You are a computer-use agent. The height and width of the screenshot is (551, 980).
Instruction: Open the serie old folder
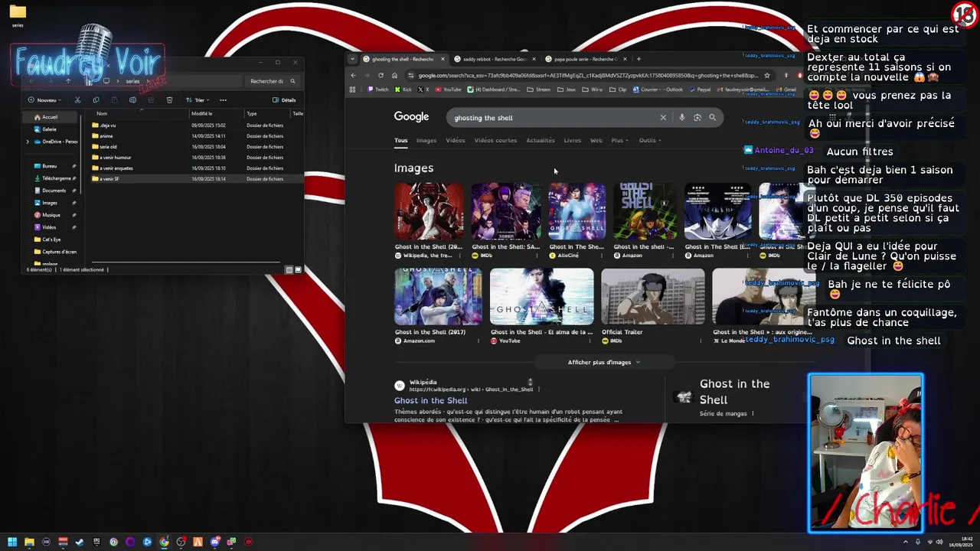pos(108,147)
